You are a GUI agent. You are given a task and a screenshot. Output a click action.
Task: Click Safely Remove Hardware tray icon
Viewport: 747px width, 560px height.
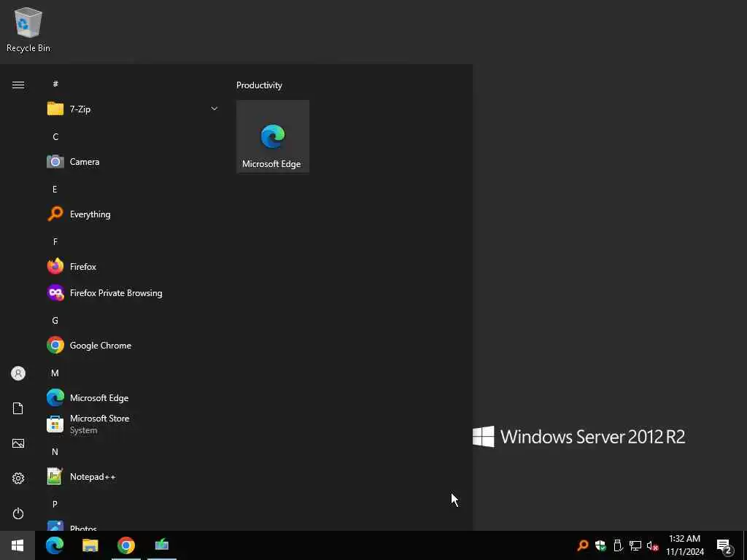(618, 545)
